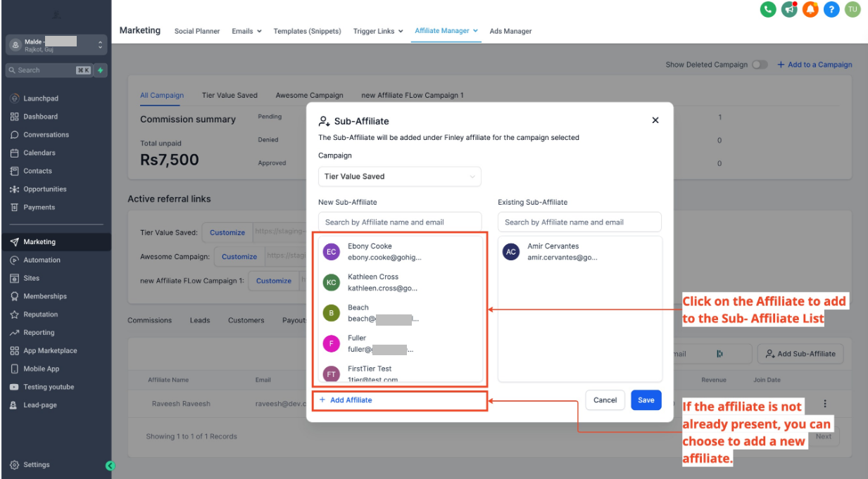
Task: Open Lead-page sidebar icon
Action: click(14, 405)
